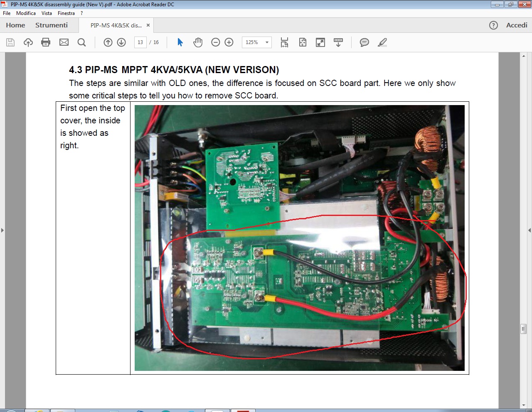The width and height of the screenshot is (532, 412).
Task: Click the zoom in plus button
Action: [x=229, y=42]
